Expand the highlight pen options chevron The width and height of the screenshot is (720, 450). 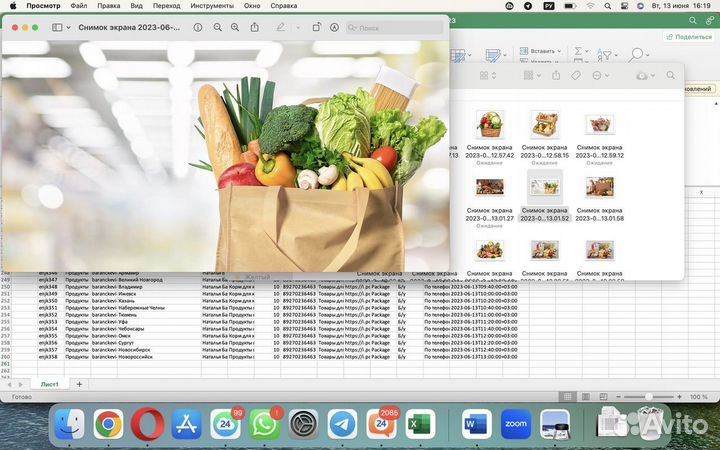[x=298, y=28]
